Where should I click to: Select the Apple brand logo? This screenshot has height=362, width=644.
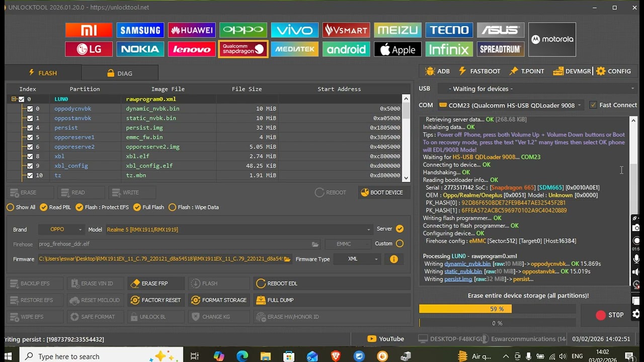(397, 49)
